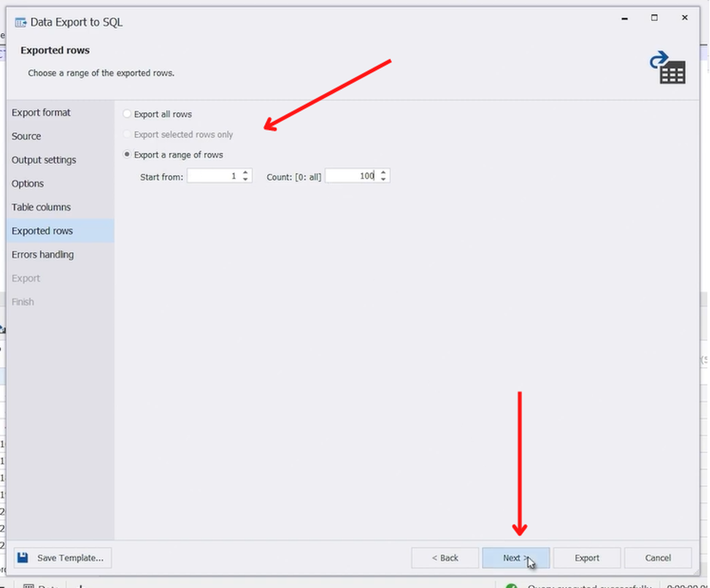Image resolution: width=710 pixels, height=588 pixels.
Task: Click the Count input field
Action: [x=352, y=176]
